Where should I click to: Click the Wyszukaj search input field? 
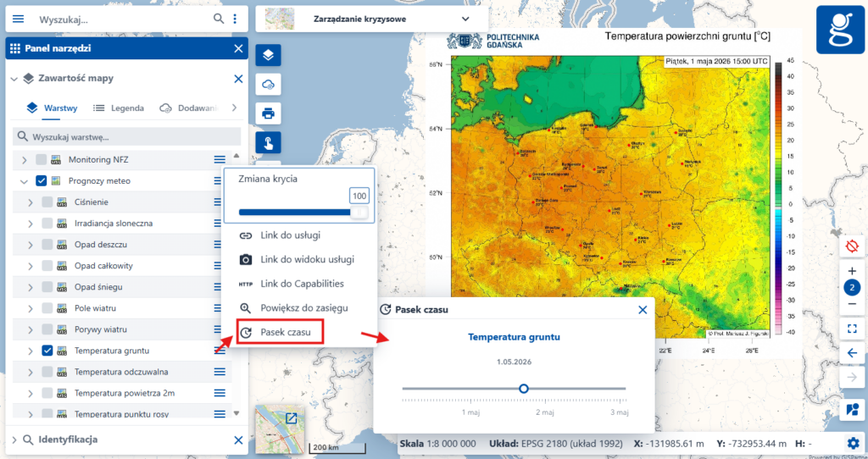[124, 19]
